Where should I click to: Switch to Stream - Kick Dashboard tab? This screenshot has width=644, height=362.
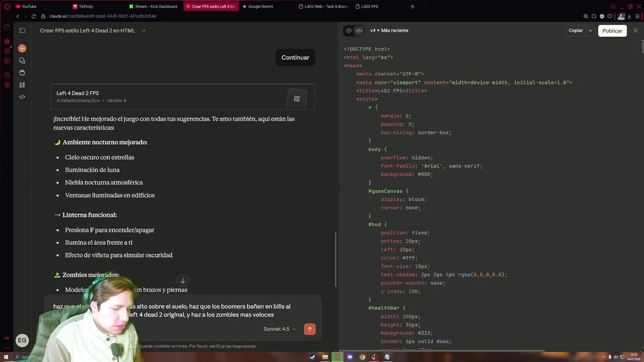tap(153, 7)
